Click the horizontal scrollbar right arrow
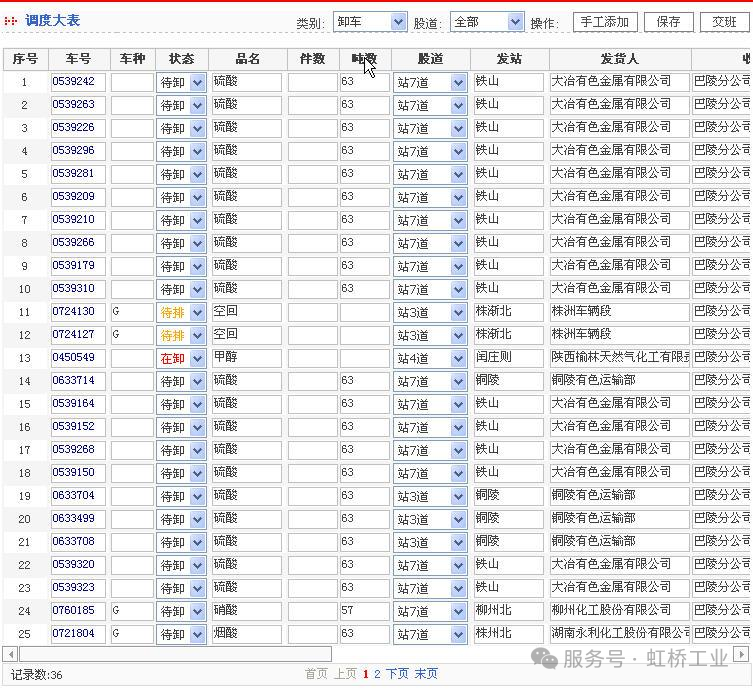Viewport: 753px width, 689px height. 742,654
